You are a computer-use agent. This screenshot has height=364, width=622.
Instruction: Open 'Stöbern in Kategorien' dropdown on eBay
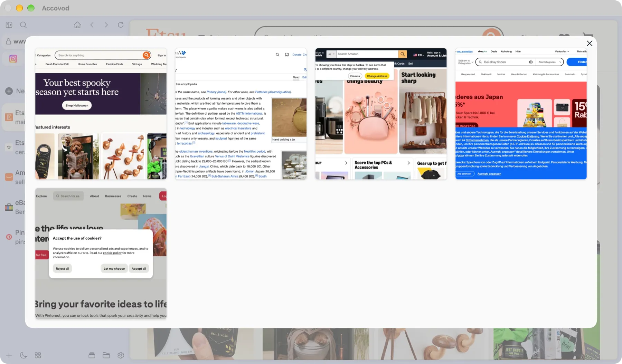click(466, 62)
